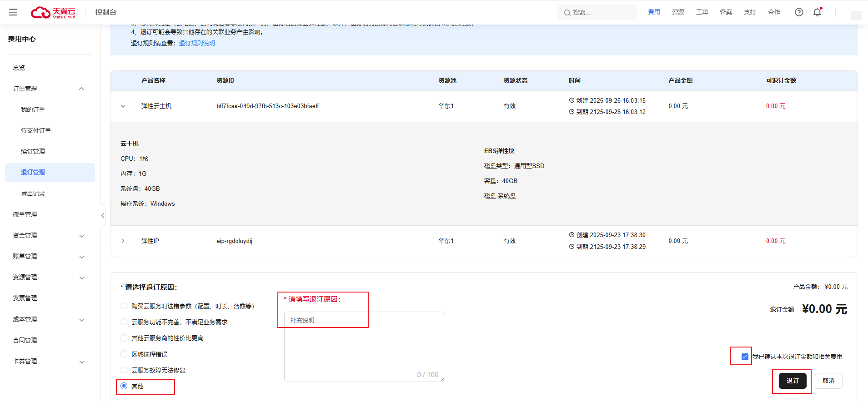Open the hamburger navigation menu

click(13, 12)
